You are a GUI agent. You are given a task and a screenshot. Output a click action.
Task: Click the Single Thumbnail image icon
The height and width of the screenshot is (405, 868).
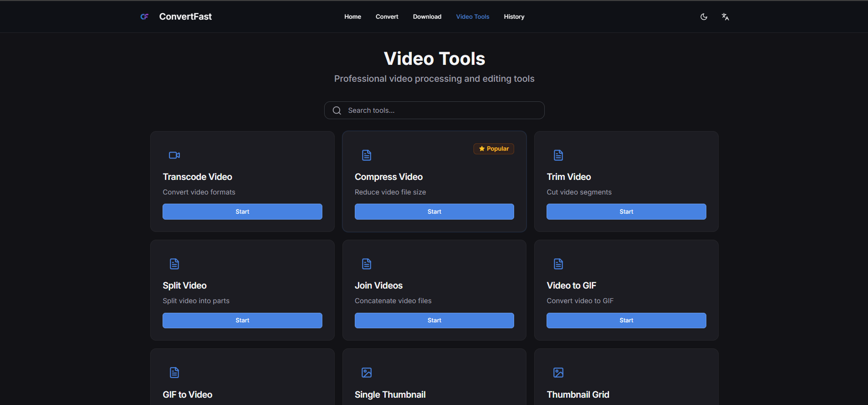tap(367, 373)
